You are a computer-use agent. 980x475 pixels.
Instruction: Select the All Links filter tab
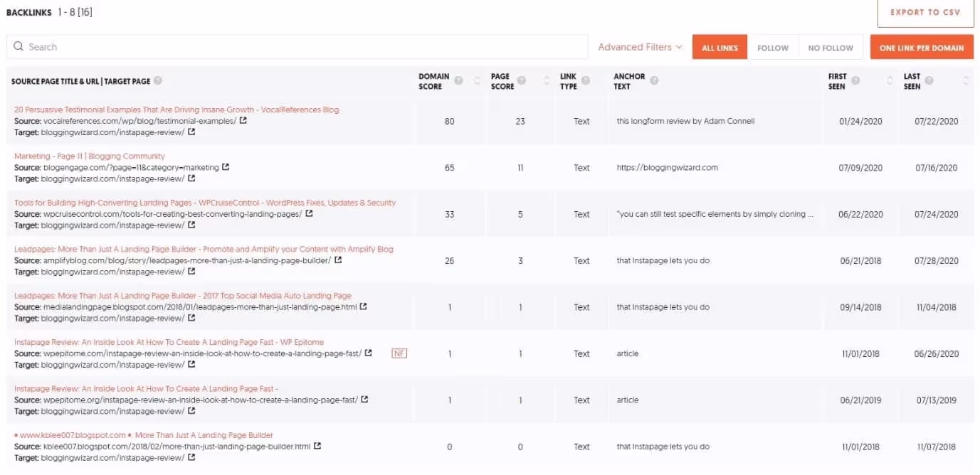(720, 48)
